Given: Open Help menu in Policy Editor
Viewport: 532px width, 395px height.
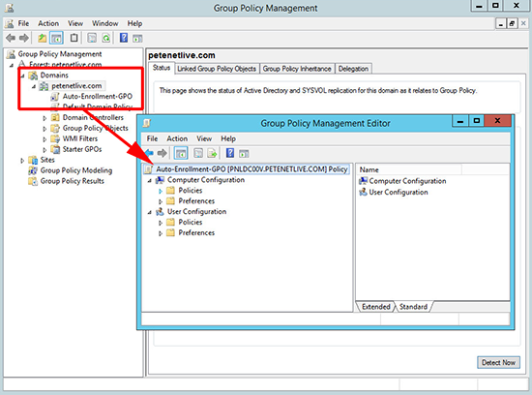Looking at the screenshot, I should point(228,138).
